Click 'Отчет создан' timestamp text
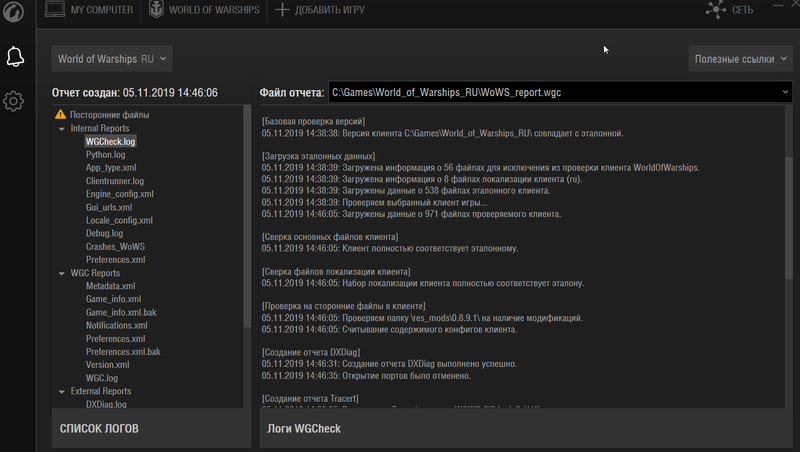Image resolution: width=800 pixels, height=452 pixels. [135, 93]
